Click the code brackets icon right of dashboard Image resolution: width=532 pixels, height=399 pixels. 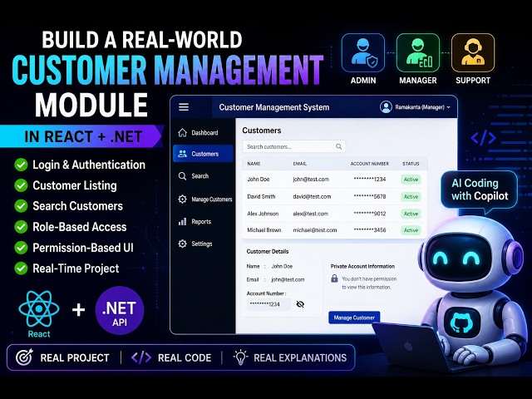pyautogui.click(x=484, y=137)
